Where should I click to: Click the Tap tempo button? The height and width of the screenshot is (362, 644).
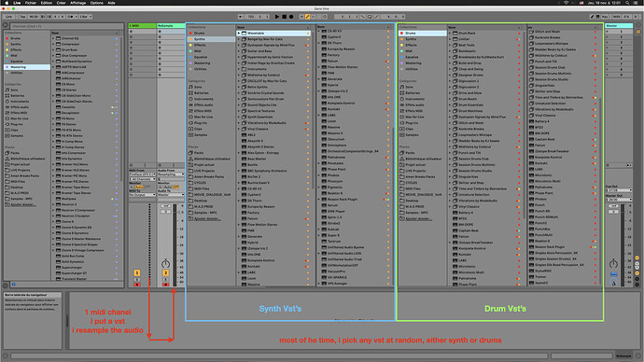tap(22, 17)
